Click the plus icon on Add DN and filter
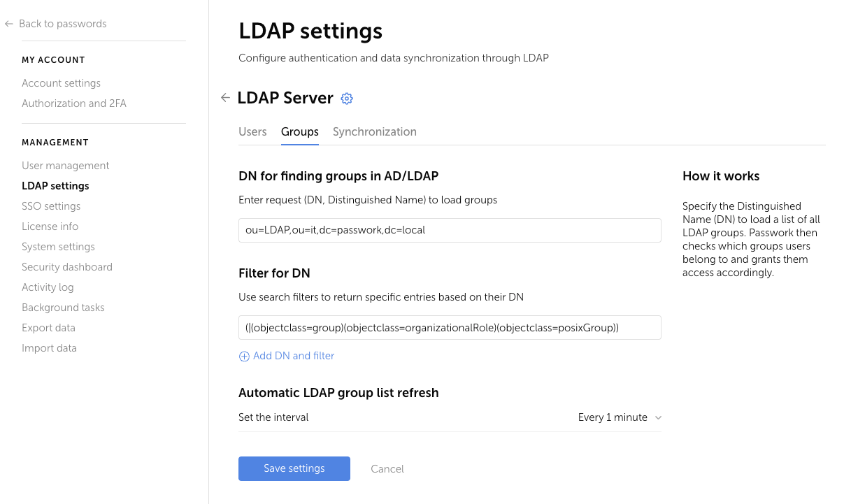 click(x=244, y=356)
